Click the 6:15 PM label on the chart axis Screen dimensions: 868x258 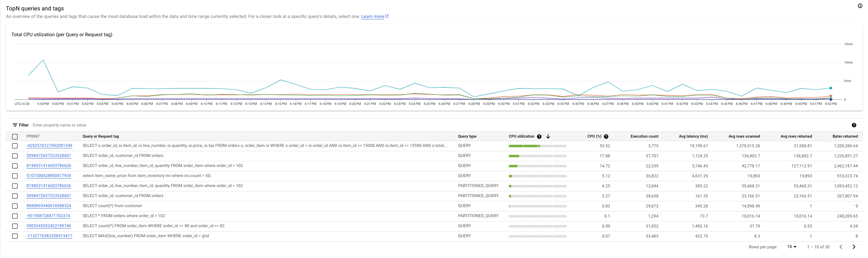[281, 104]
